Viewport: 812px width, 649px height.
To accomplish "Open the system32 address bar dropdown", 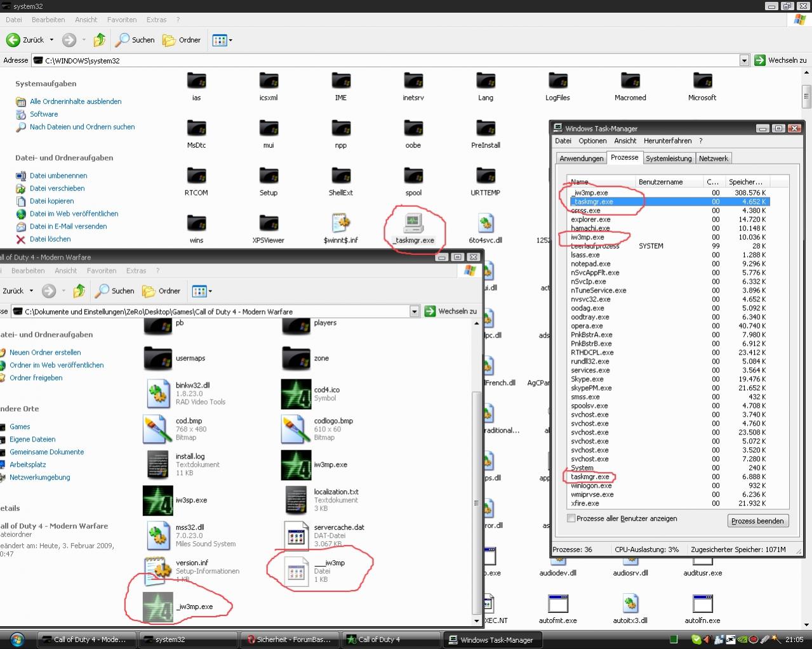I will click(x=744, y=60).
